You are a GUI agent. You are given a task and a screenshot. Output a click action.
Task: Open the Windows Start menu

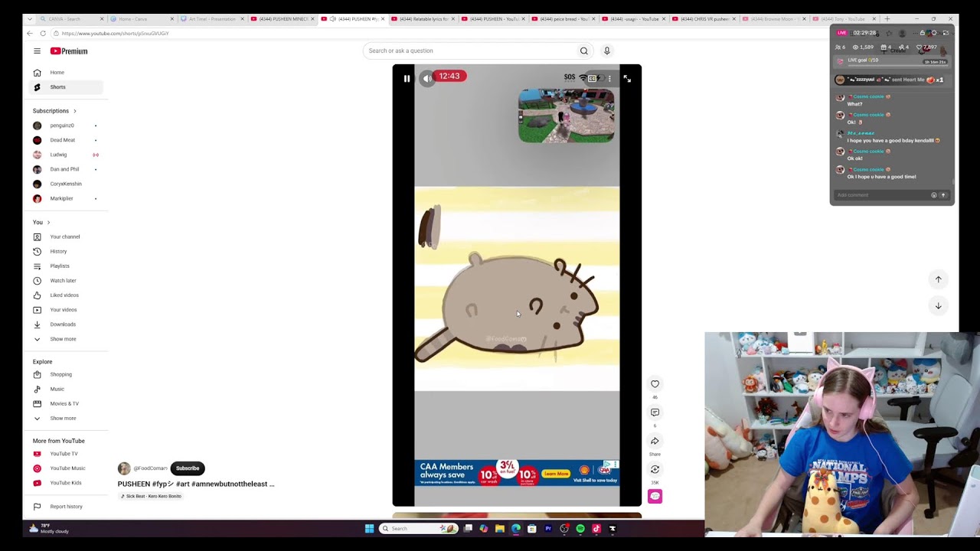pyautogui.click(x=369, y=529)
